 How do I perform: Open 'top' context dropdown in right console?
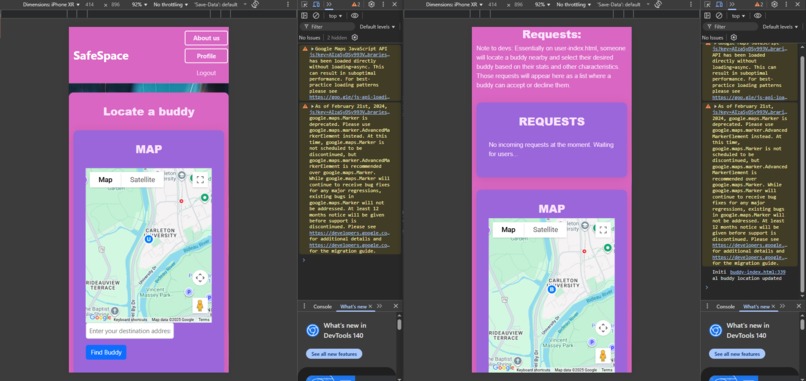[738, 16]
